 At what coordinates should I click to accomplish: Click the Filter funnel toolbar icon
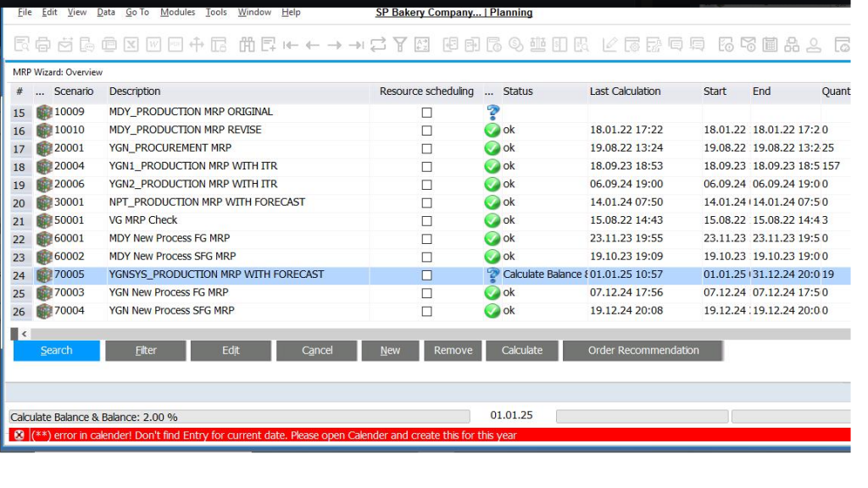click(x=400, y=45)
